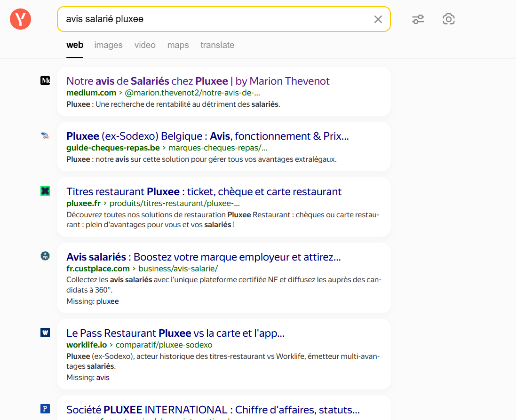Click the Worklife W favicon
The width and height of the screenshot is (516, 420).
[x=45, y=333]
